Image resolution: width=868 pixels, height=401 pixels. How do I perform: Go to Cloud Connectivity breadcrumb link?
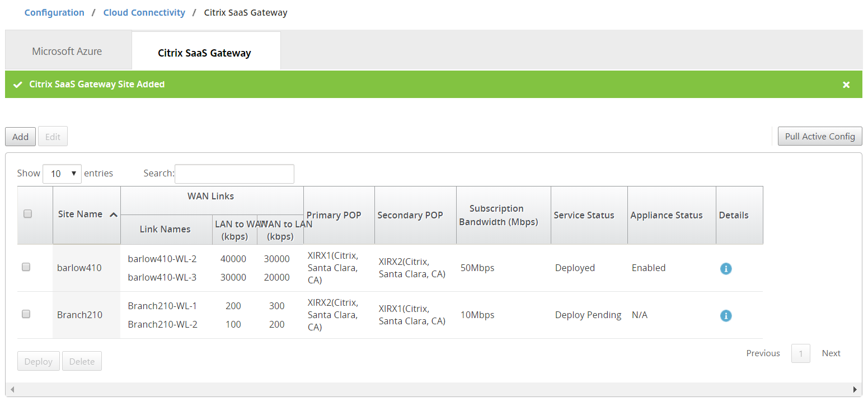[x=144, y=12]
